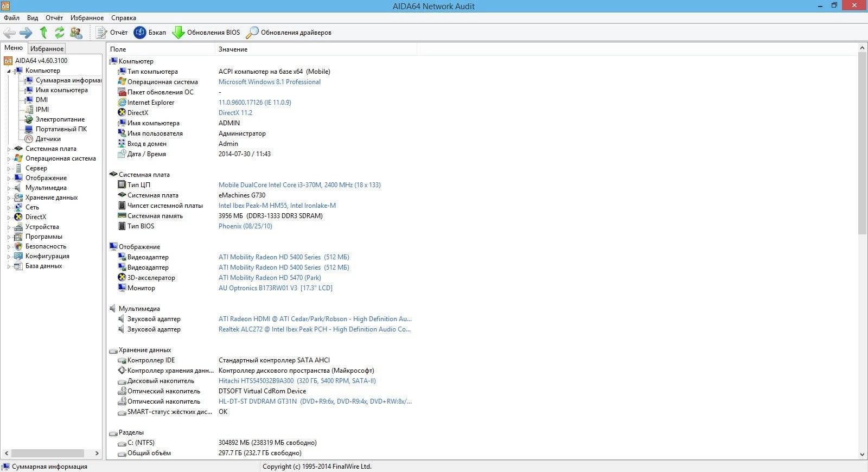Click the 3D-акселератор row icon

point(122,278)
